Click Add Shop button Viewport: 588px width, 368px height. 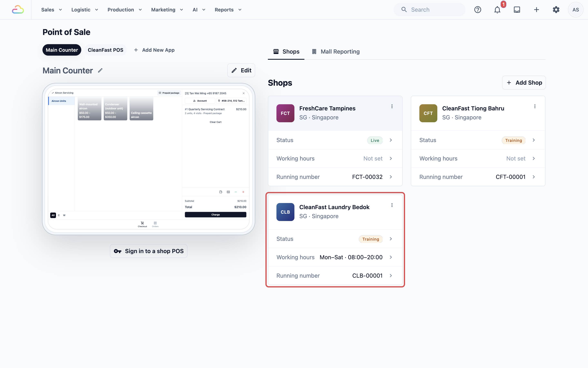pos(524,83)
